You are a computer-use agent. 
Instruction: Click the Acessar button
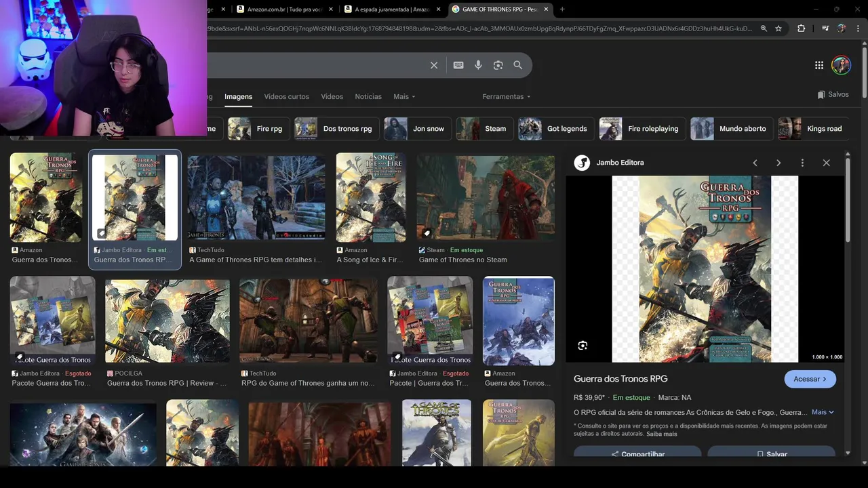(810, 379)
